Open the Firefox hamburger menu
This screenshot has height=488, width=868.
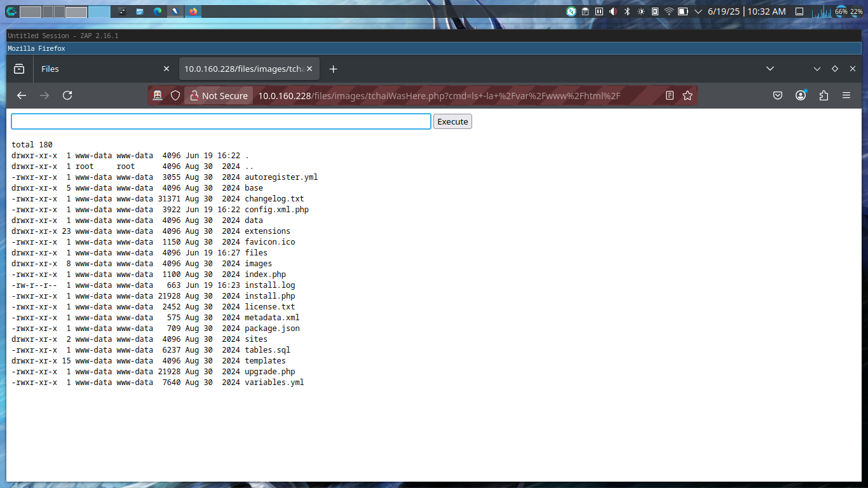click(x=846, y=95)
